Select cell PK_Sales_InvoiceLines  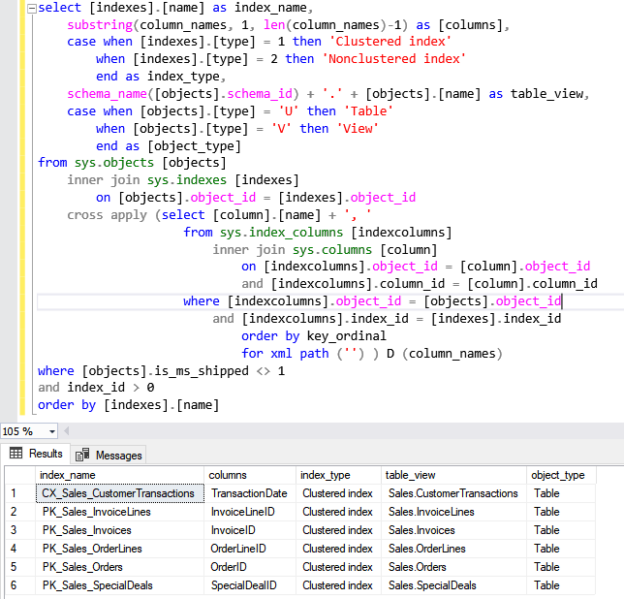120,511
